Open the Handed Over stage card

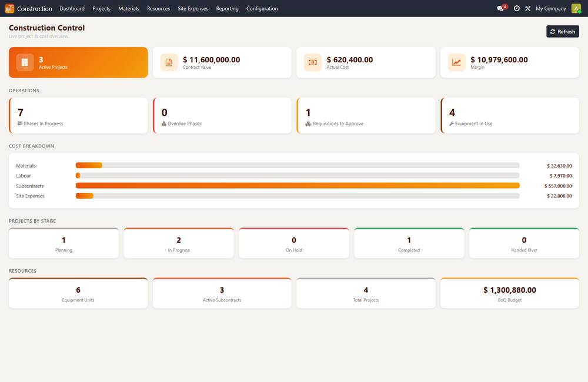tap(524, 243)
